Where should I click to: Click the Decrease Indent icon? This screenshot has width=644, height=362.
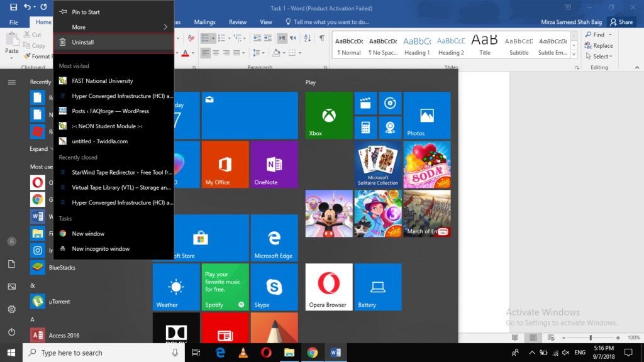pos(257,38)
